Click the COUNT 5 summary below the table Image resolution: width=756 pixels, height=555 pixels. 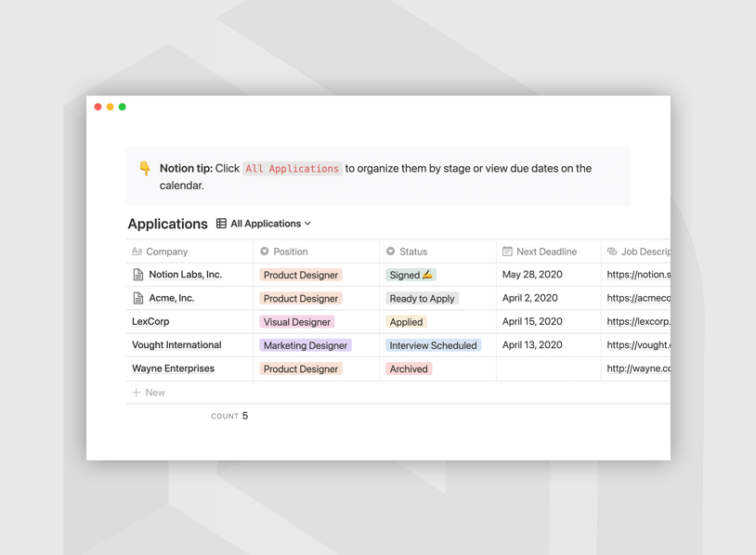tap(229, 416)
